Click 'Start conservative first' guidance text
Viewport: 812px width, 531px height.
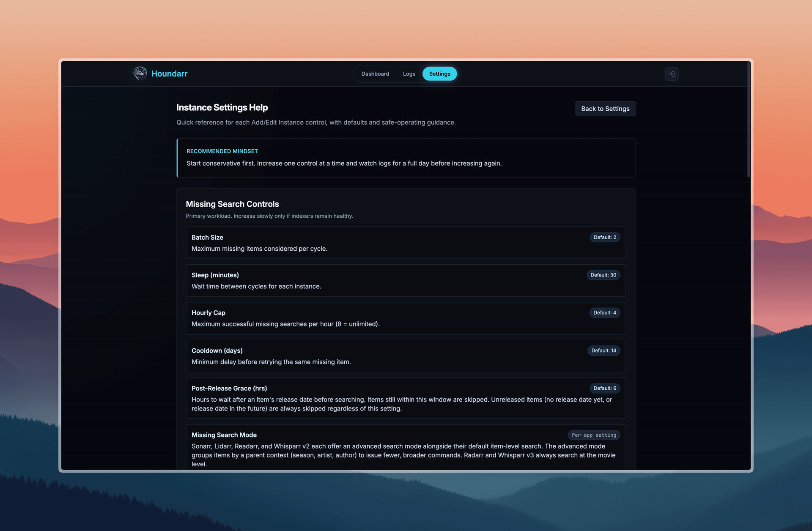click(x=344, y=163)
